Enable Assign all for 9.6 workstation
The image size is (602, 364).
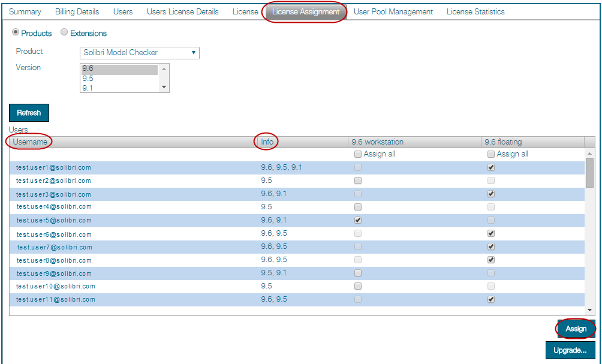coord(358,154)
